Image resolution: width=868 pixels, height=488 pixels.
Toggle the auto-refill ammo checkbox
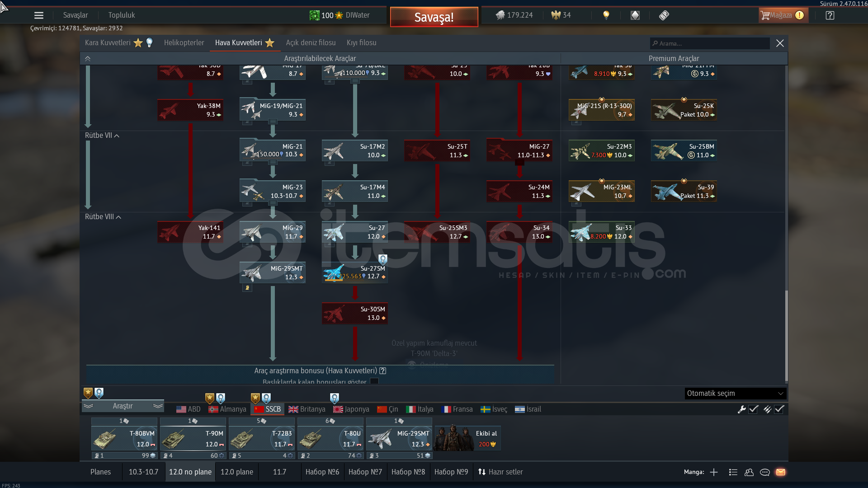[779, 409]
